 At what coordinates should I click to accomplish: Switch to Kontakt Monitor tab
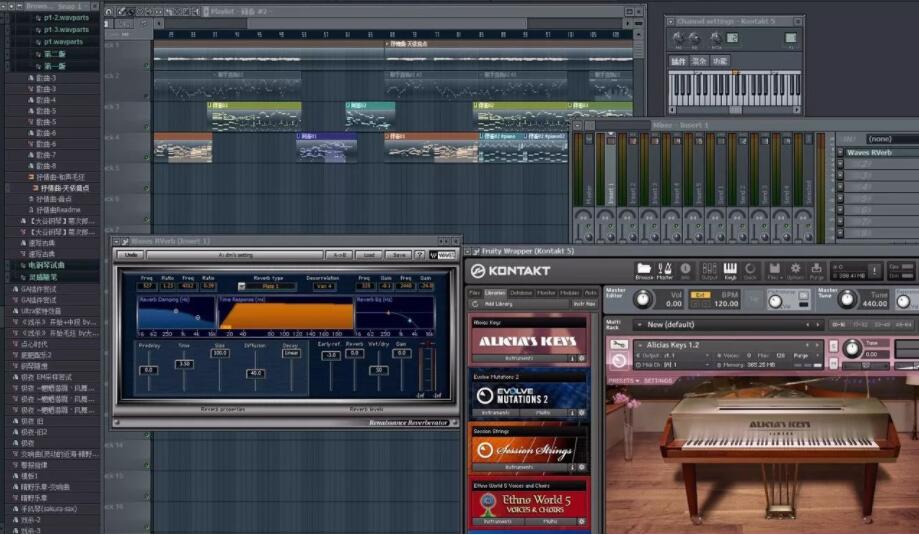point(546,292)
